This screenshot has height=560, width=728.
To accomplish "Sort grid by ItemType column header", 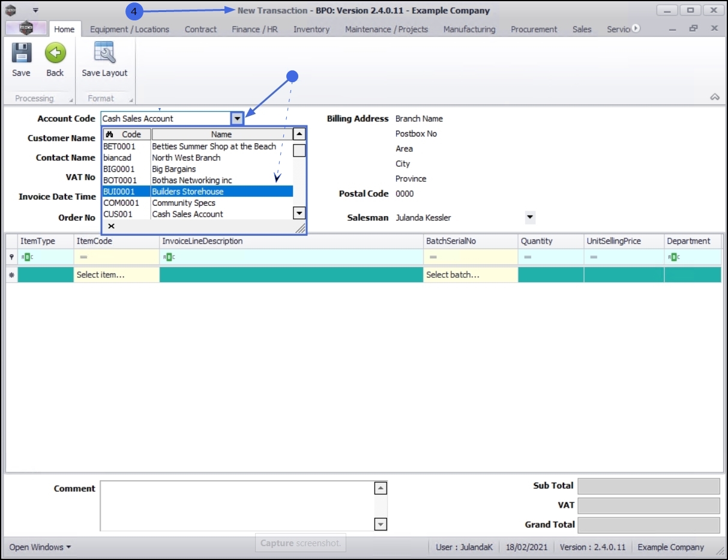I will [x=46, y=241].
